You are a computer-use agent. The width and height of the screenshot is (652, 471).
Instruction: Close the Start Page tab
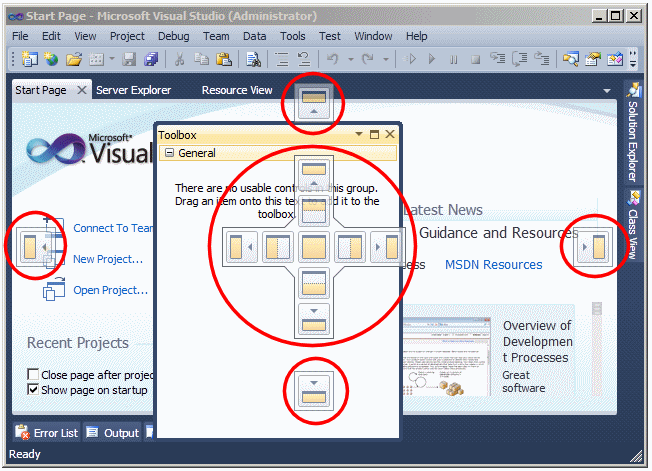(82, 90)
